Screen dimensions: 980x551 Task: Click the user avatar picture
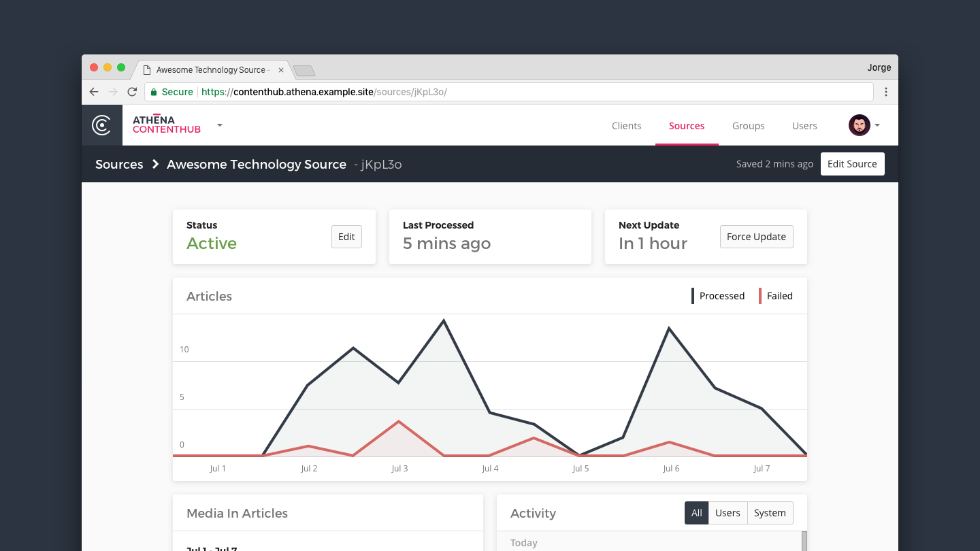point(859,125)
